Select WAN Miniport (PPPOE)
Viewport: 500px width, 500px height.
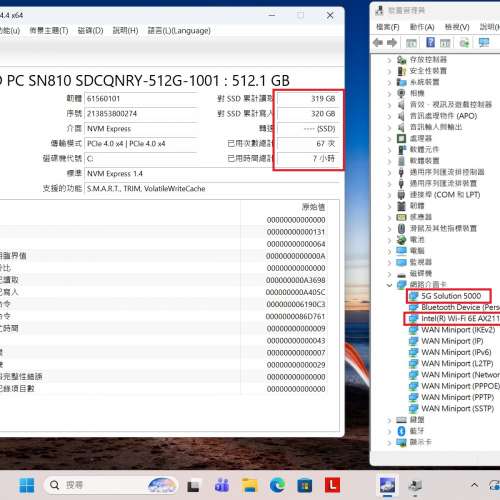pos(460,386)
